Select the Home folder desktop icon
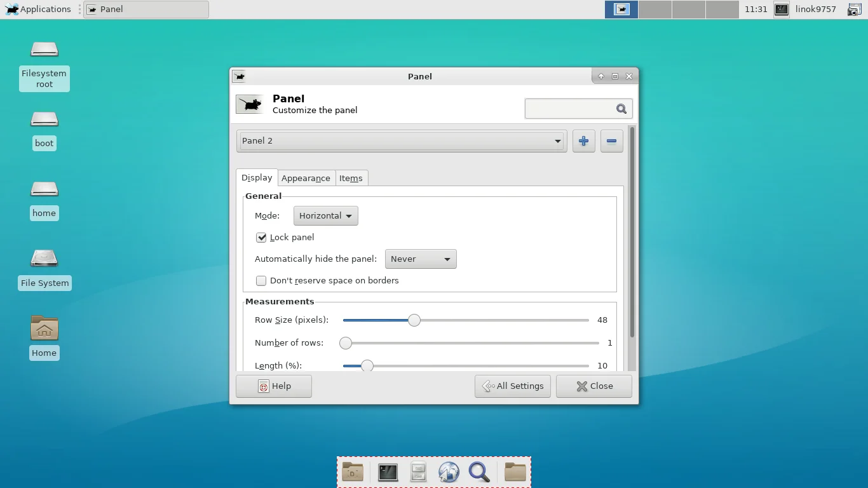Viewport: 868px width, 488px height. [x=44, y=338]
